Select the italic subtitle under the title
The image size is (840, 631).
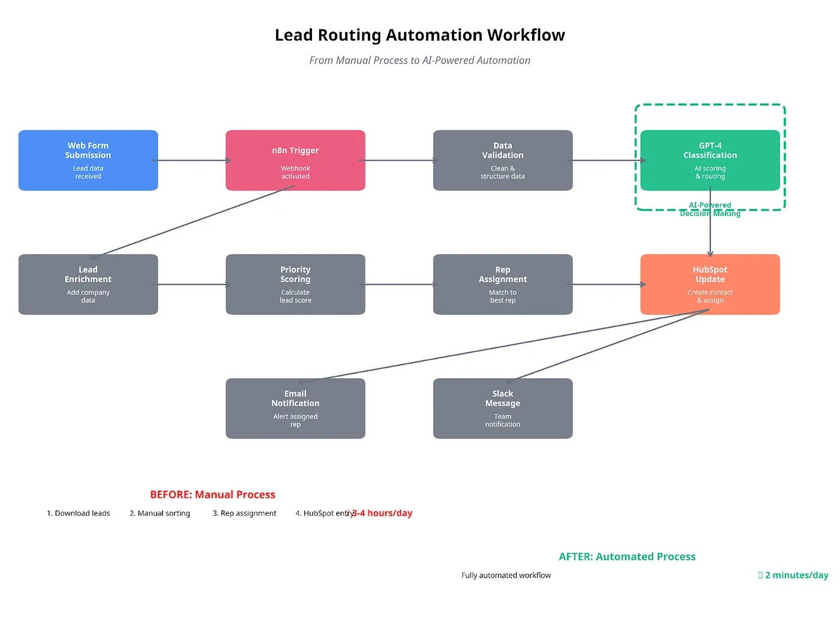[x=419, y=61]
